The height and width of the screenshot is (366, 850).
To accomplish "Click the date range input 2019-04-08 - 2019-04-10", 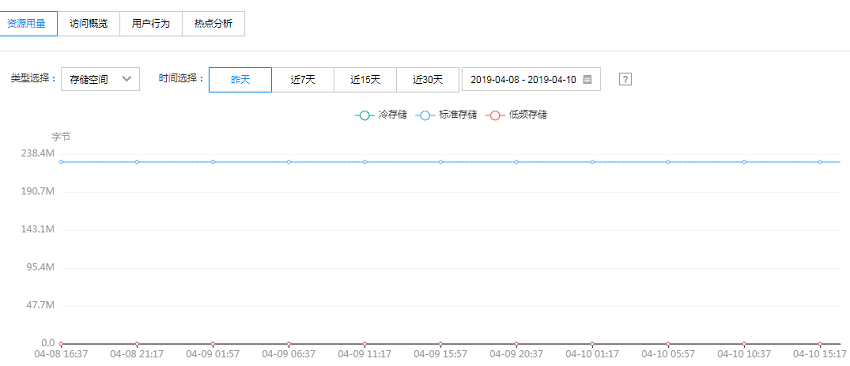I will [x=531, y=79].
